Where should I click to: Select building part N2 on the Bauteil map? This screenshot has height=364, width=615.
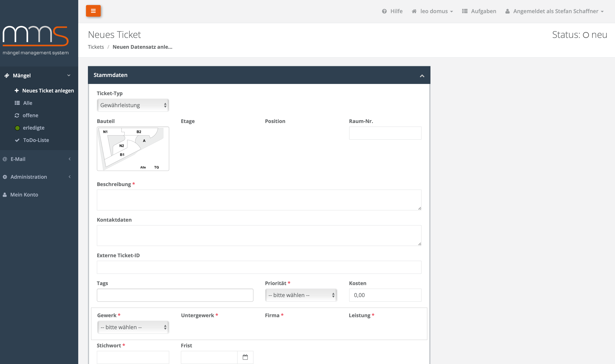click(x=122, y=146)
